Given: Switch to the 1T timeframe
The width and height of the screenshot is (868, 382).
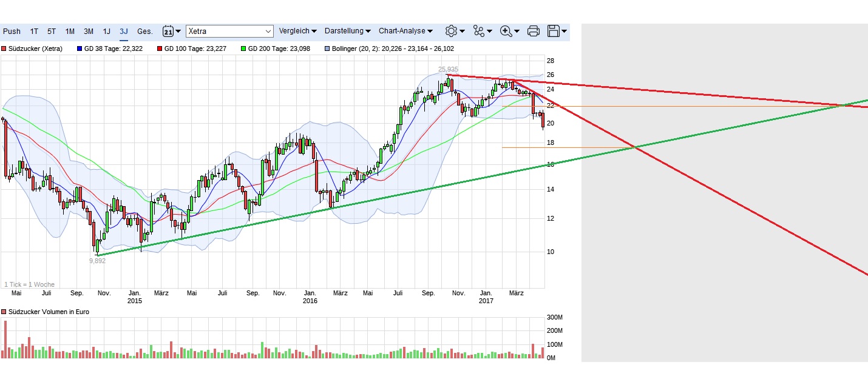Looking at the screenshot, I should pos(34,31).
